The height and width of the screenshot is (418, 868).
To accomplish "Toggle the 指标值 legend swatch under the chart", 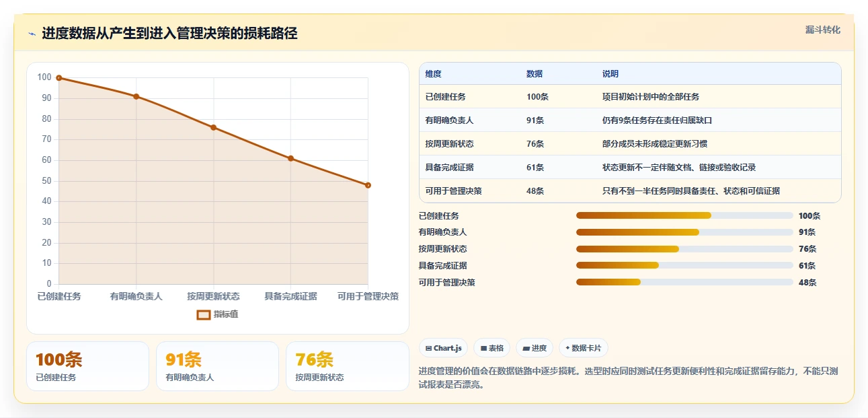I will tap(204, 314).
